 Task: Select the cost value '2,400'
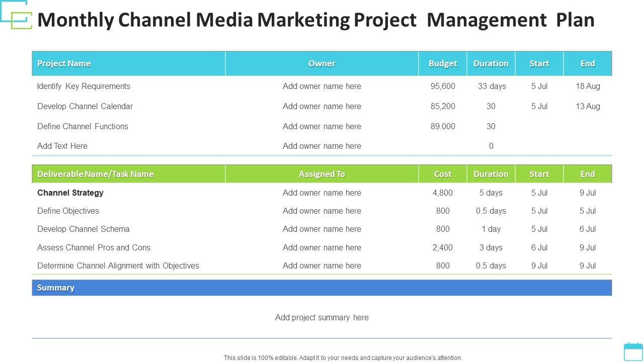[443, 247]
